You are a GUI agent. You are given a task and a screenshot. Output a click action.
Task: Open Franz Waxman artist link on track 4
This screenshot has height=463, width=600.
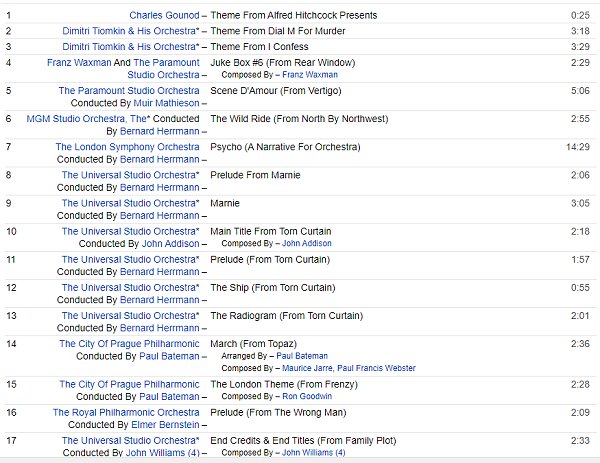point(79,62)
